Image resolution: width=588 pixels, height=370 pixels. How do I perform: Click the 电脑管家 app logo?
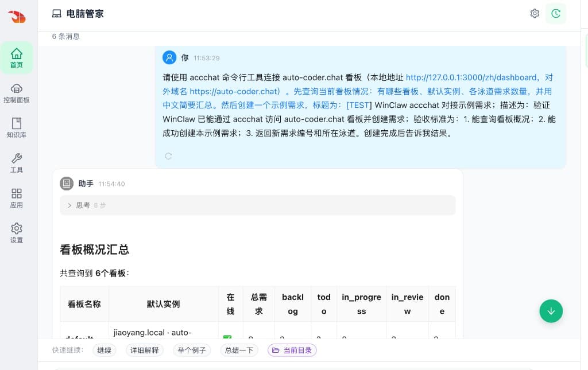pos(17,17)
